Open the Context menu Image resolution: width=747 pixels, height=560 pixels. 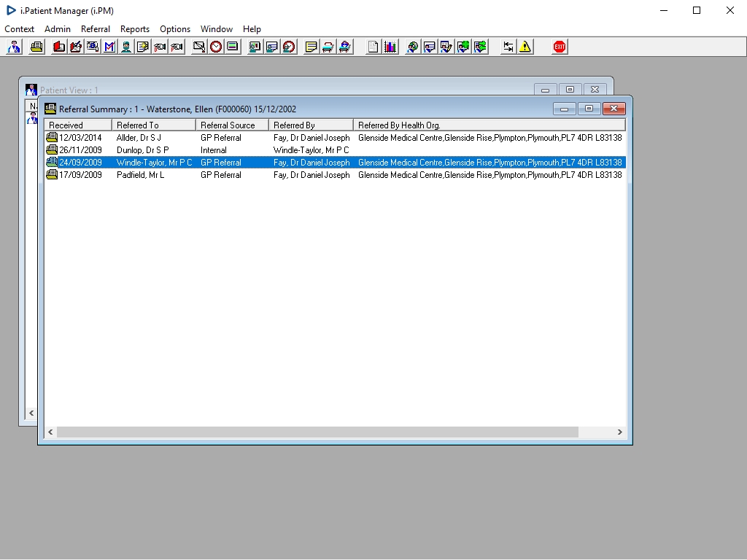pyautogui.click(x=19, y=29)
